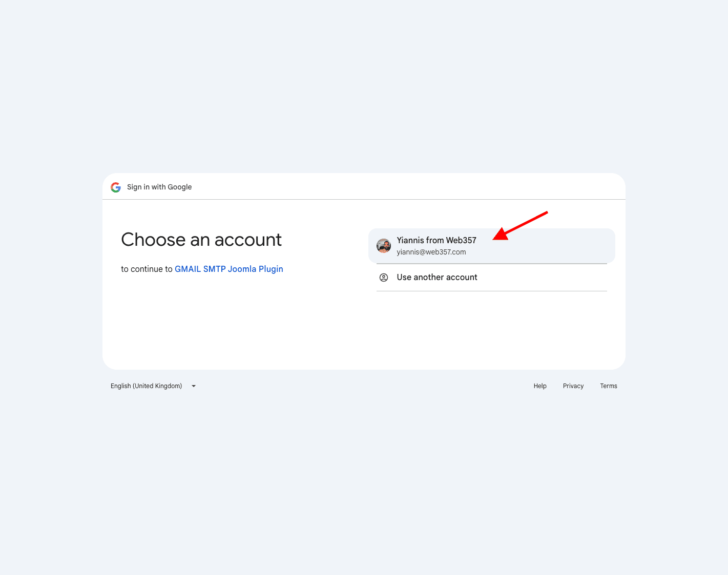
Task: Click Yiannis's profile avatar picture
Action: click(x=384, y=246)
